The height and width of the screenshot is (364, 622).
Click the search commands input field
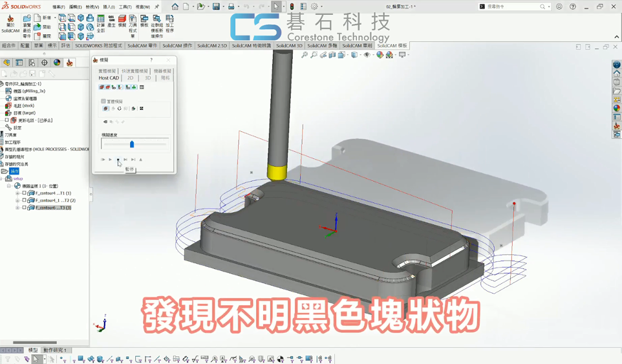[511, 6]
